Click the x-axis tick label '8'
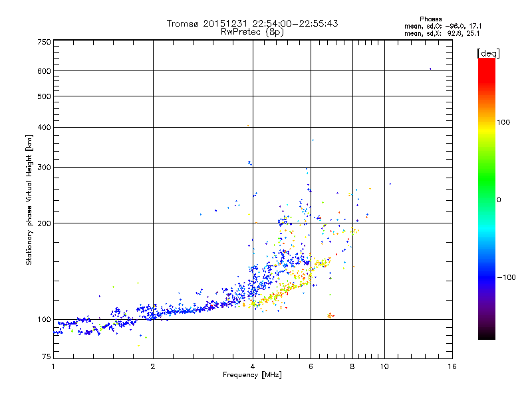532x399 pixels. (x=352, y=366)
